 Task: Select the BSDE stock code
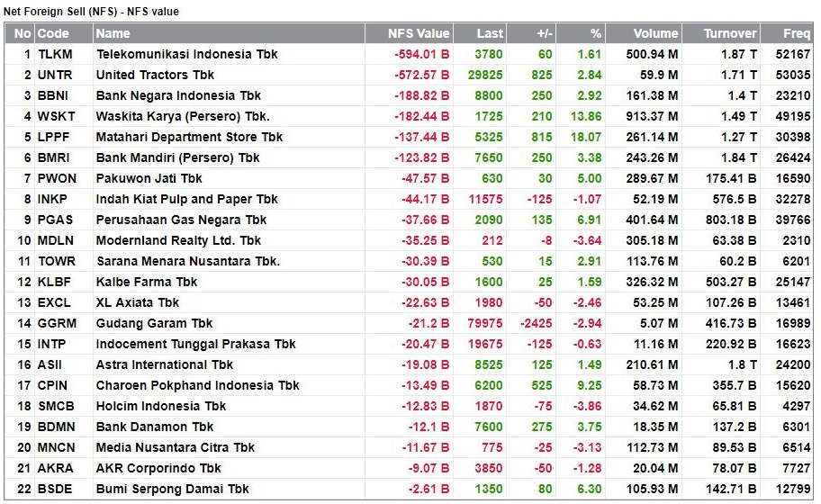pos(54,489)
